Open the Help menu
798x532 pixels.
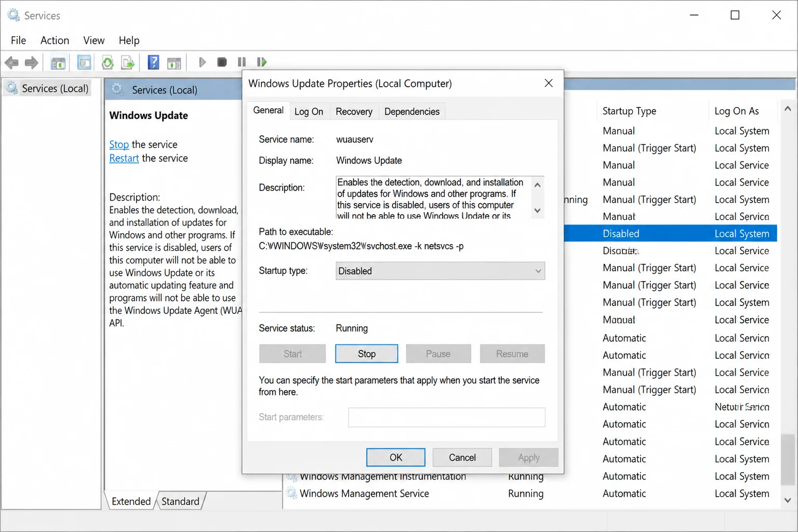tap(129, 40)
